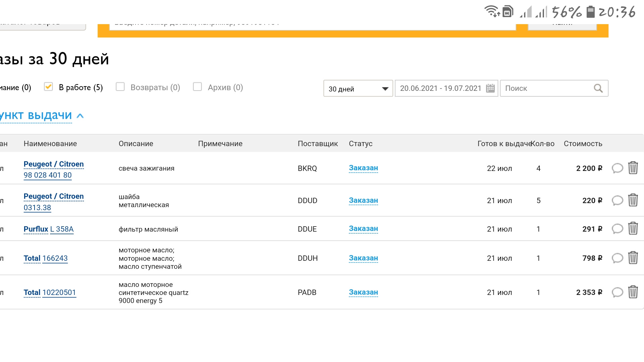This screenshot has height=362, width=644.
Task: Uncheck the 'В работе (5)' checkbox
Action: click(x=48, y=87)
